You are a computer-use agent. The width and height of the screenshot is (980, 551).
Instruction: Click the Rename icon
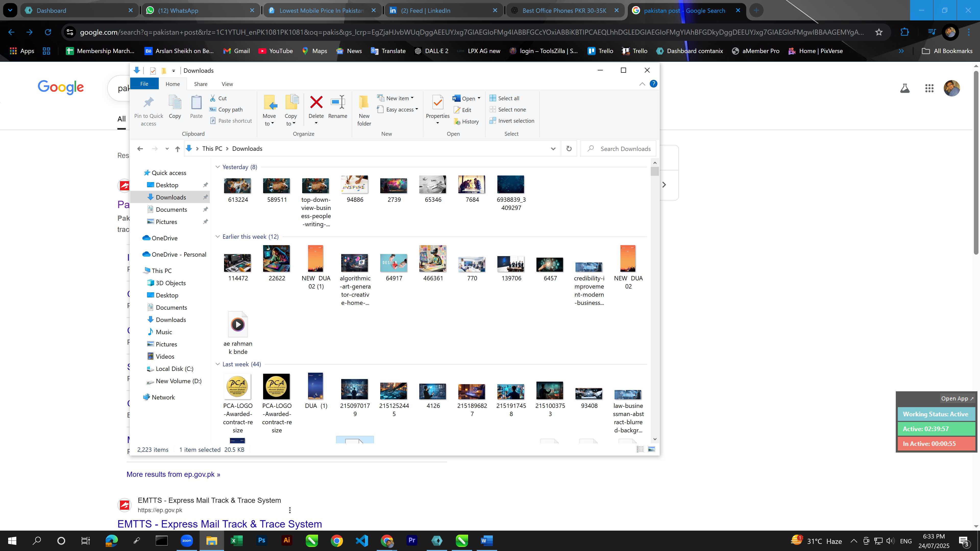pos(337,102)
